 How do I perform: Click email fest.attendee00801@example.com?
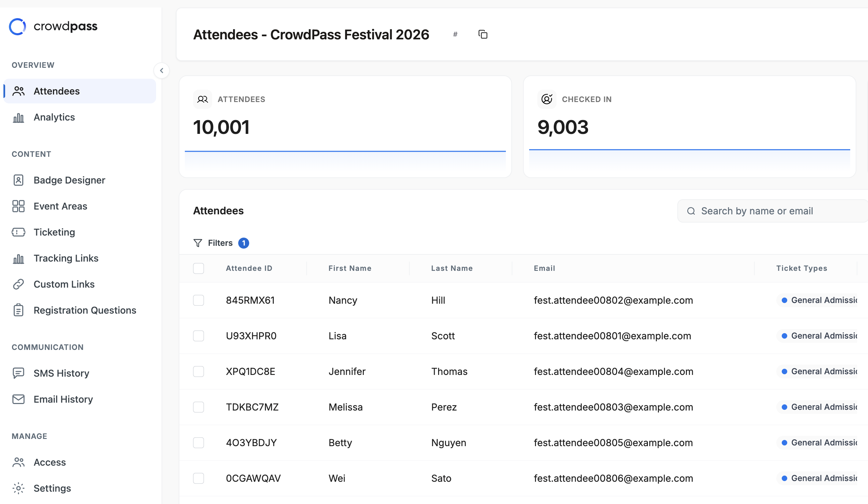tap(612, 336)
